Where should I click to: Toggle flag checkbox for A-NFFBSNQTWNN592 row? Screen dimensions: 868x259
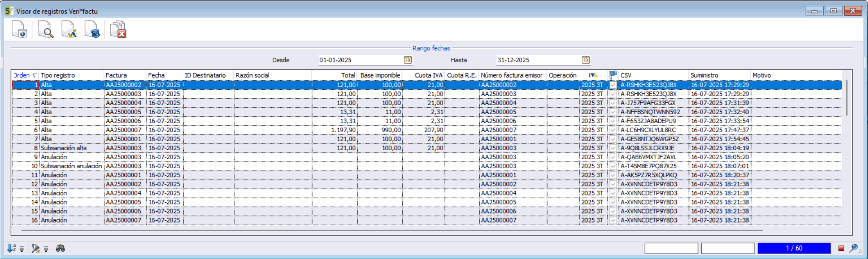click(x=613, y=112)
